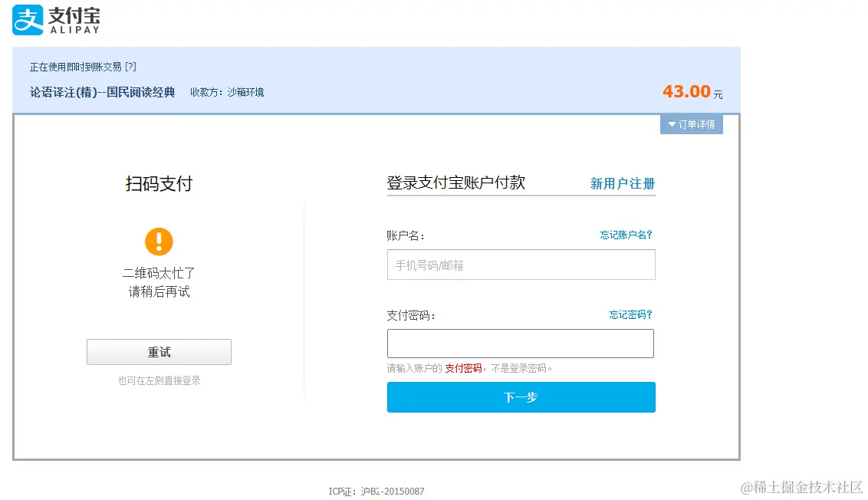The width and height of the screenshot is (868, 500).
Task: Focus the 手机号码/邮箱 account name field
Action: 521,265
